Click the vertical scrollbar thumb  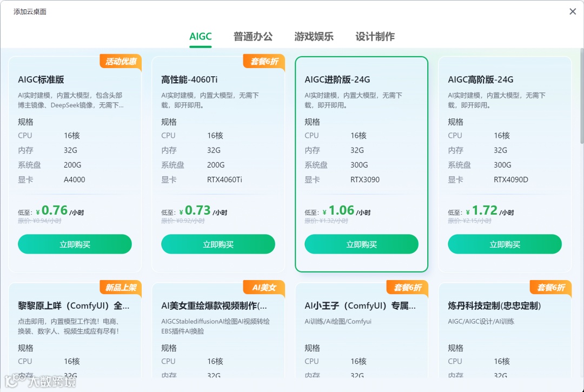point(582,96)
